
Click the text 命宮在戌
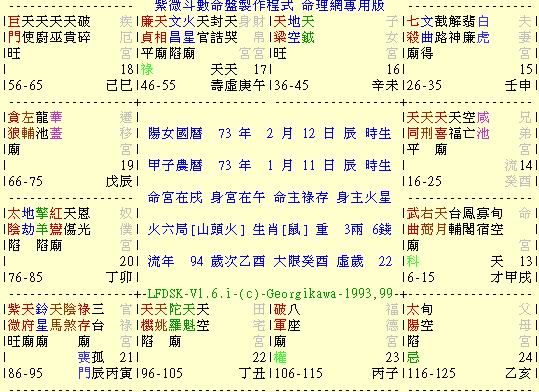coord(175,197)
